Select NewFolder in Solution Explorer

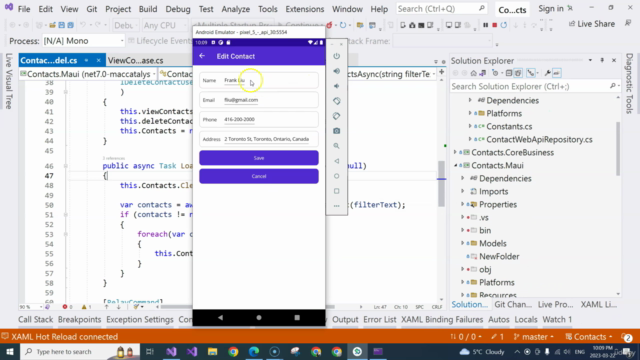(499, 256)
